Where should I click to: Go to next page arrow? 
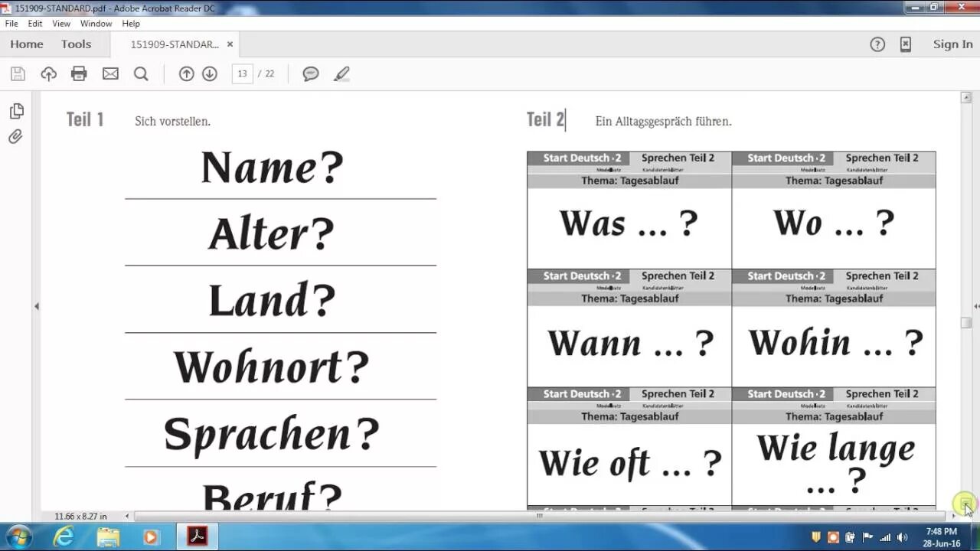210,73
